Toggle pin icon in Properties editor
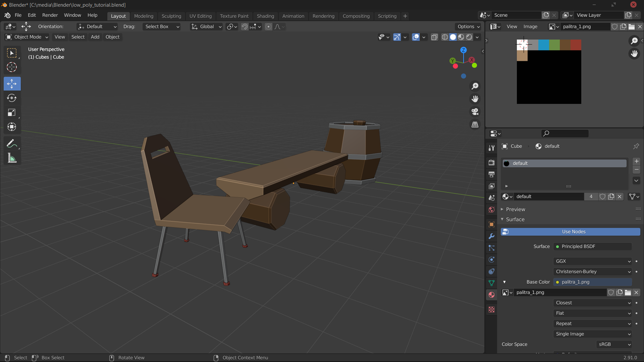Image resolution: width=644 pixels, height=362 pixels. click(x=636, y=146)
